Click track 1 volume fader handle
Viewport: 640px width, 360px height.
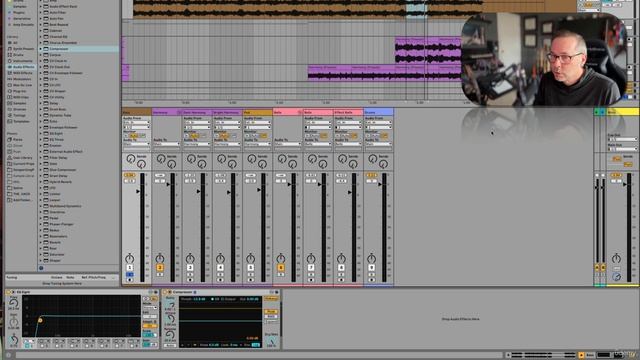tap(138, 191)
